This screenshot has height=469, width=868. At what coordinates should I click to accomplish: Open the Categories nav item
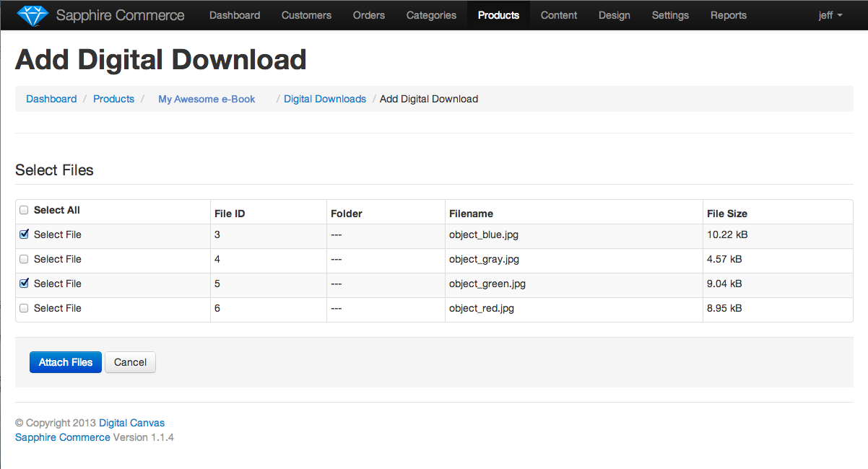(431, 15)
